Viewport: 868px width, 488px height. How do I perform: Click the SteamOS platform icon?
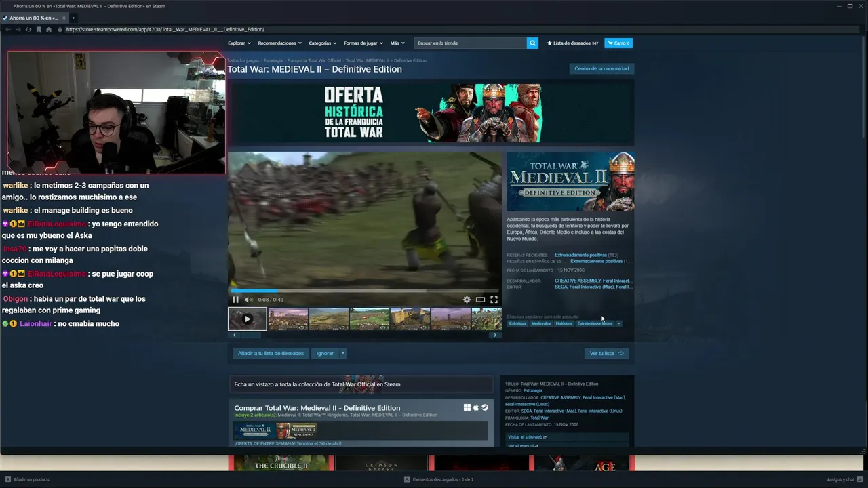[485, 407]
